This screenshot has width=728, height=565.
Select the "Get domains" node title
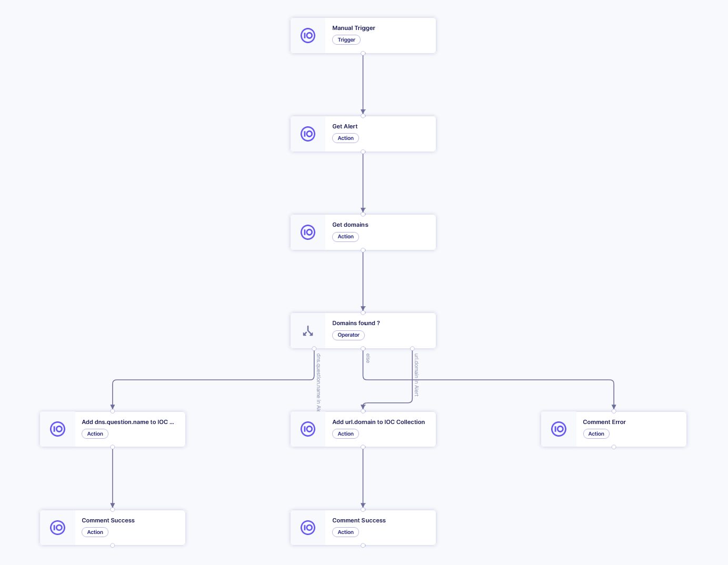tap(350, 225)
